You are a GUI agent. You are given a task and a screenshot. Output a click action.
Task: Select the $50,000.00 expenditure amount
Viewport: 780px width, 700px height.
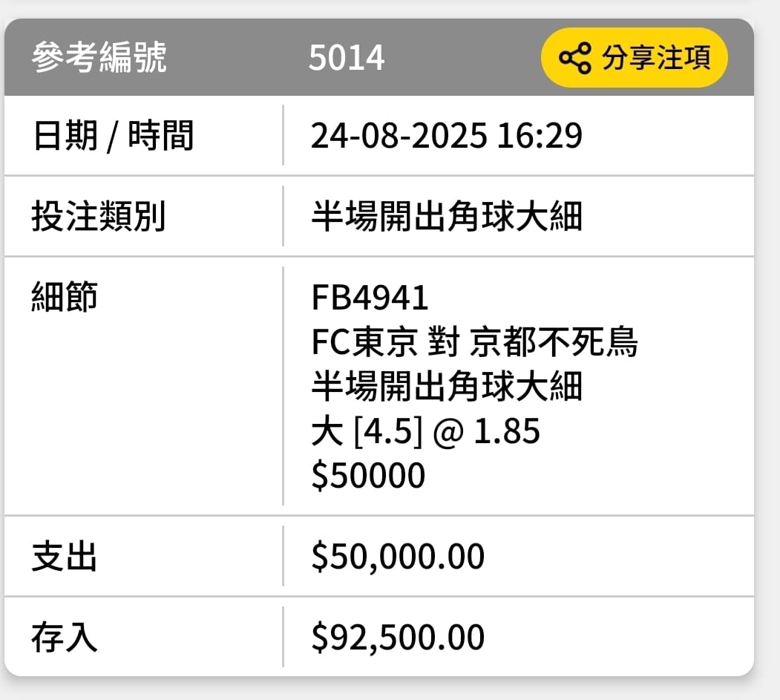[x=398, y=556]
